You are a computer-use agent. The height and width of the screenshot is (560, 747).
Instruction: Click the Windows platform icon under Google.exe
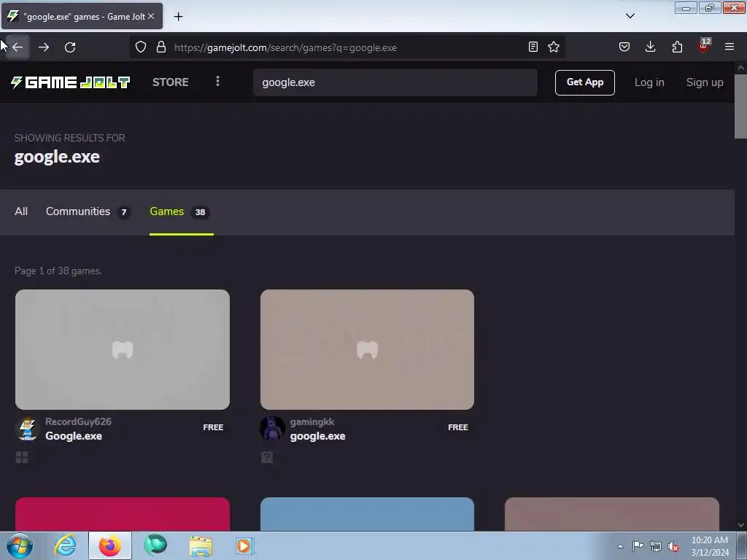pos(22,457)
